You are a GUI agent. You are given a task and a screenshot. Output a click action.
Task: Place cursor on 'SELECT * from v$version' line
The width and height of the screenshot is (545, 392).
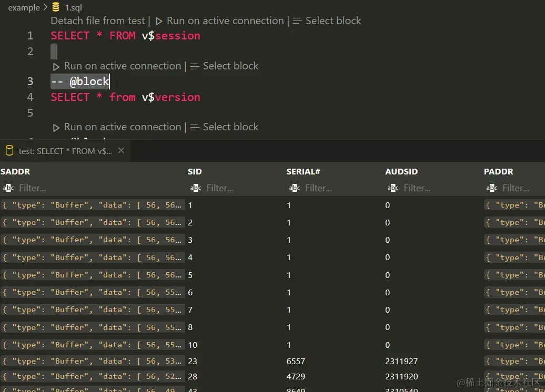(x=126, y=97)
